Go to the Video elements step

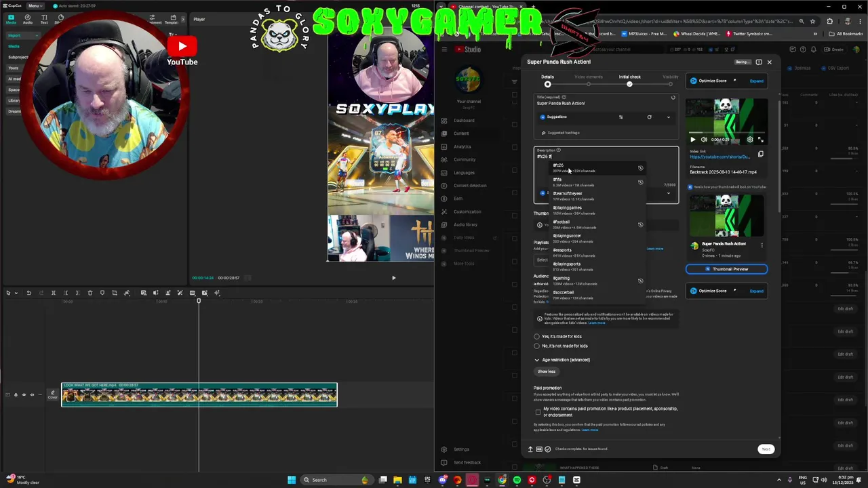(589, 80)
